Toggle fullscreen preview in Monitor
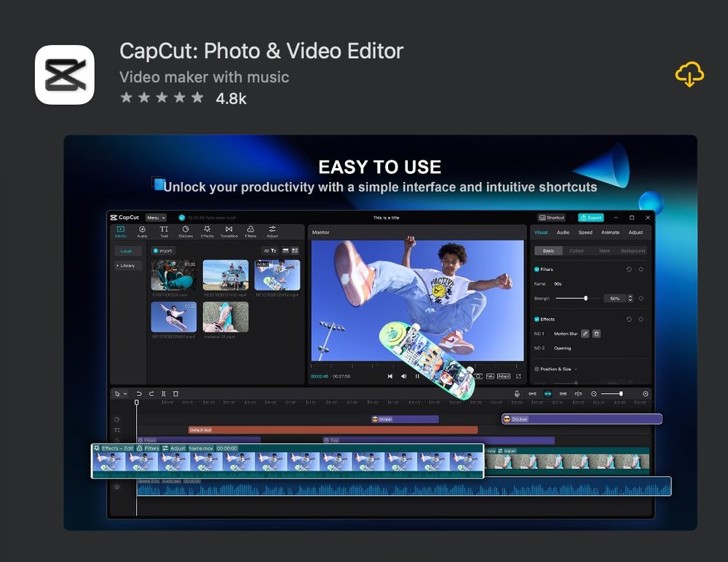This screenshot has width=728, height=562. coord(518,376)
